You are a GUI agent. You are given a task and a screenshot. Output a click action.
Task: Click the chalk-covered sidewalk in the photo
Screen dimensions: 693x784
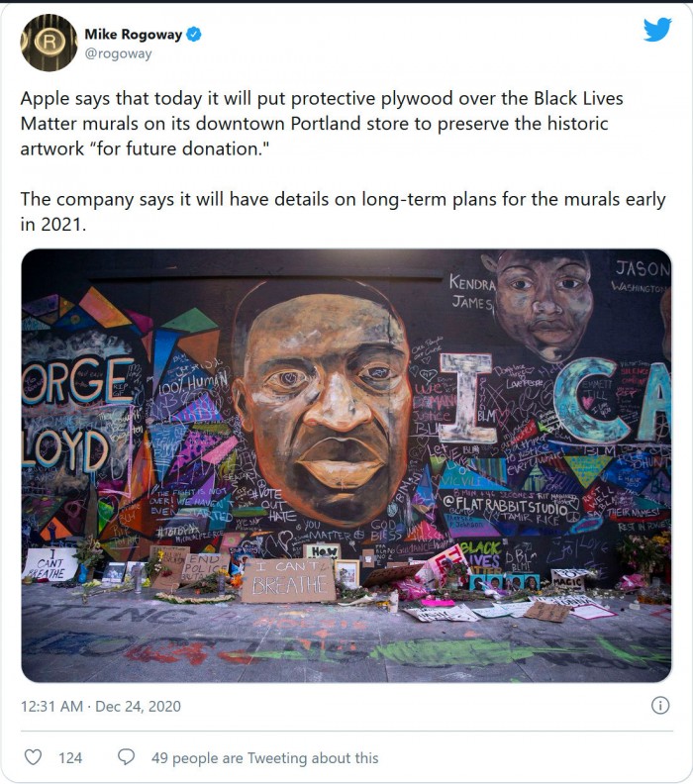click(346, 640)
